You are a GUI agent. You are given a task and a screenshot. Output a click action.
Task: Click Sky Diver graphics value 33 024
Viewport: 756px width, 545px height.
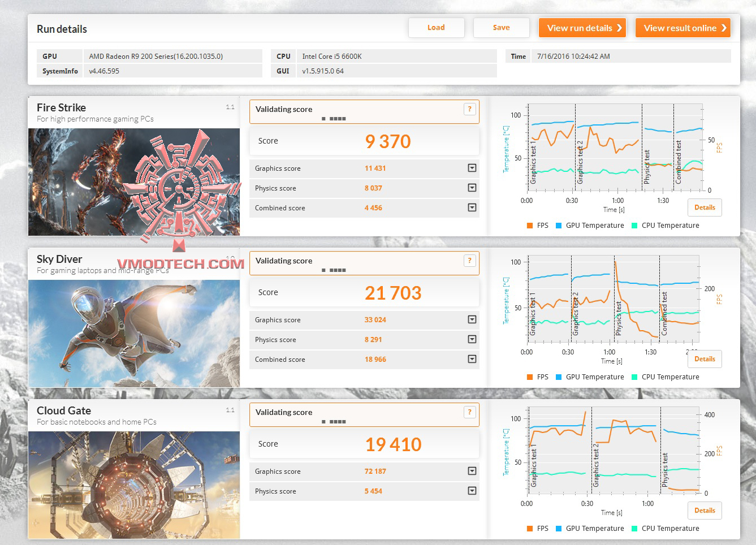375,320
